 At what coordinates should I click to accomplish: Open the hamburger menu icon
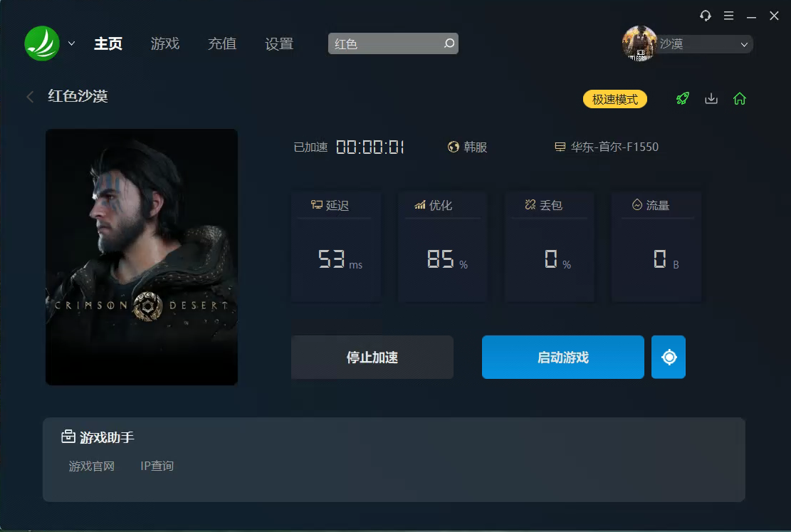point(728,16)
